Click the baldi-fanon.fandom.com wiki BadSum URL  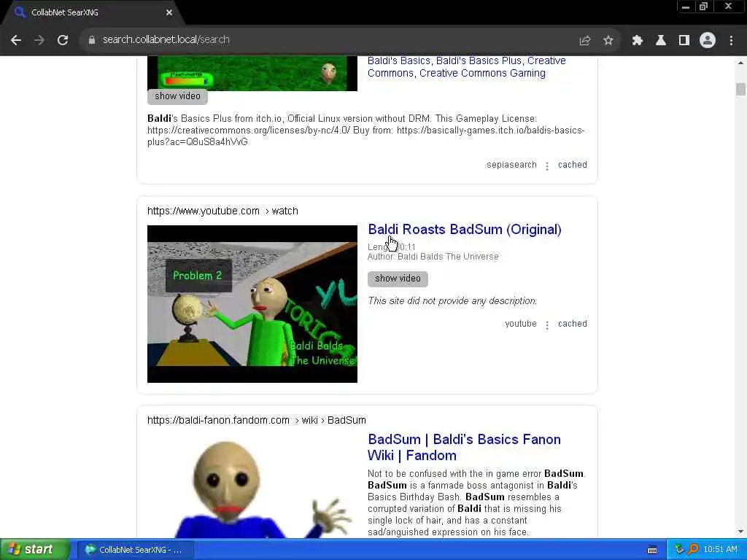256,421
